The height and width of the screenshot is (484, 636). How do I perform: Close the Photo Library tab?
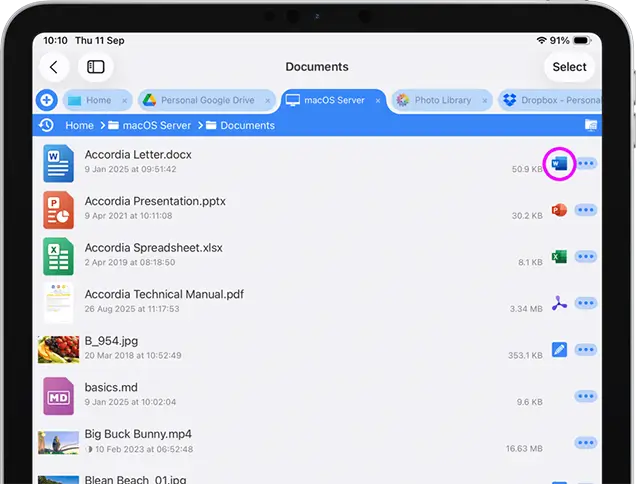tap(484, 101)
